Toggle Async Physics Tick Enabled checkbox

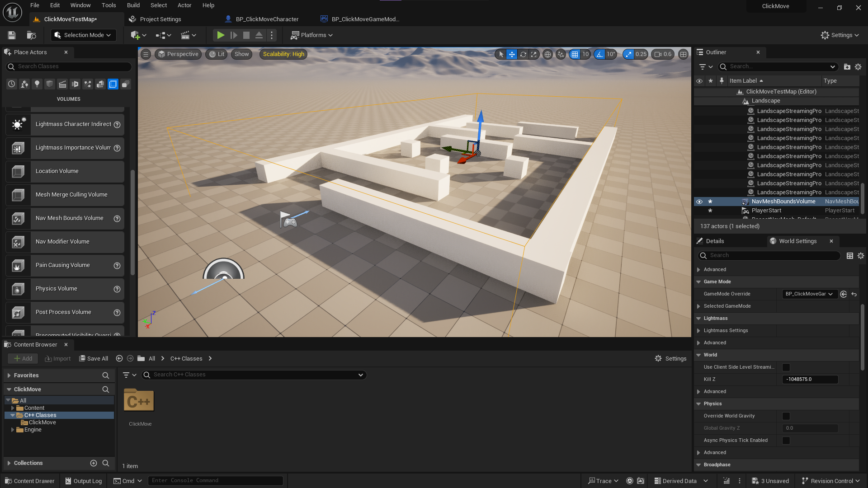786,441
